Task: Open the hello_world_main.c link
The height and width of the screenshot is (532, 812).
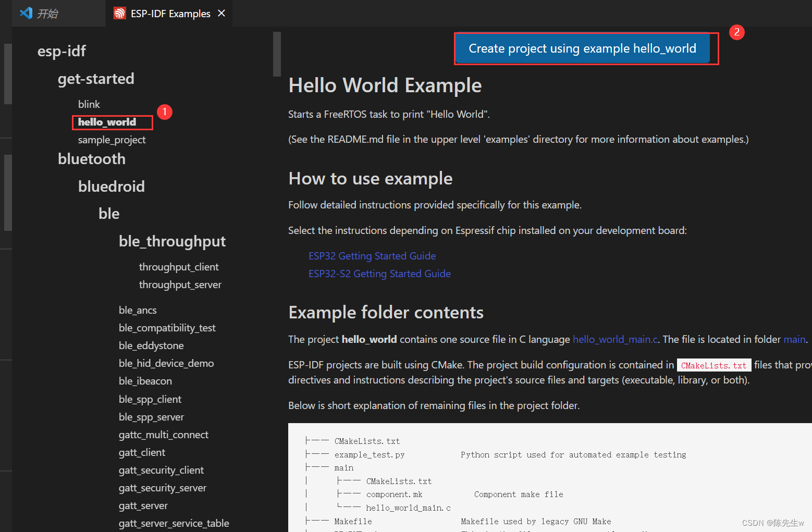Action: [615, 339]
